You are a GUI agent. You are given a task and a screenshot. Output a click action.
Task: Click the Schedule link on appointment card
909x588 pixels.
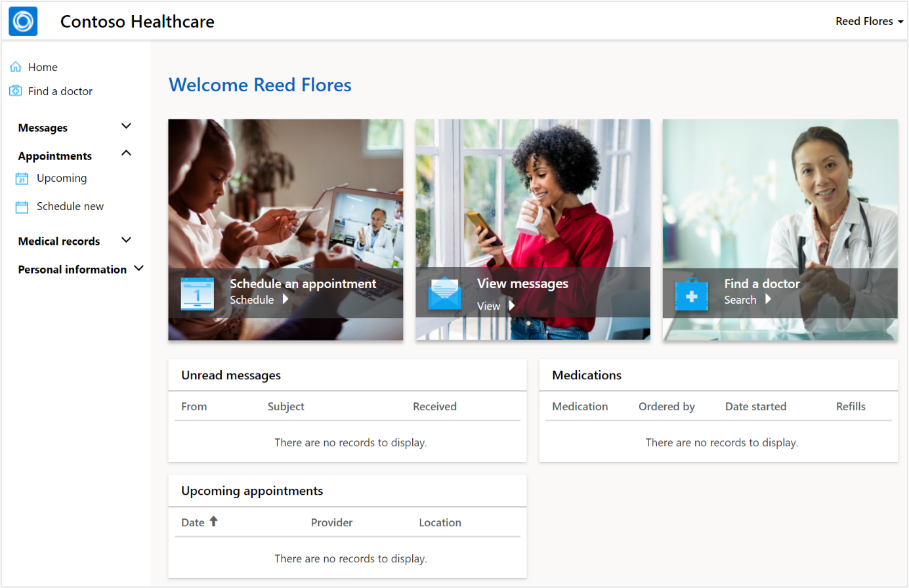click(251, 300)
